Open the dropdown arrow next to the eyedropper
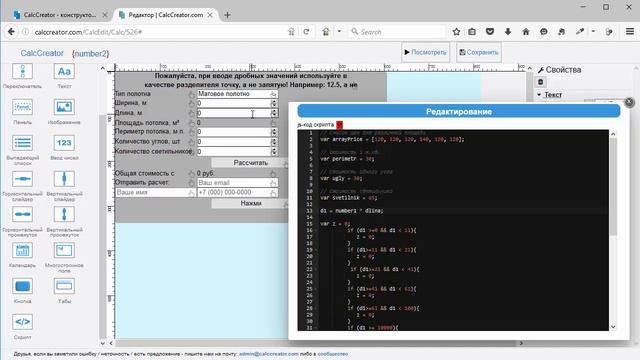Screen dimensions: 640x360 click(x=593, y=31)
